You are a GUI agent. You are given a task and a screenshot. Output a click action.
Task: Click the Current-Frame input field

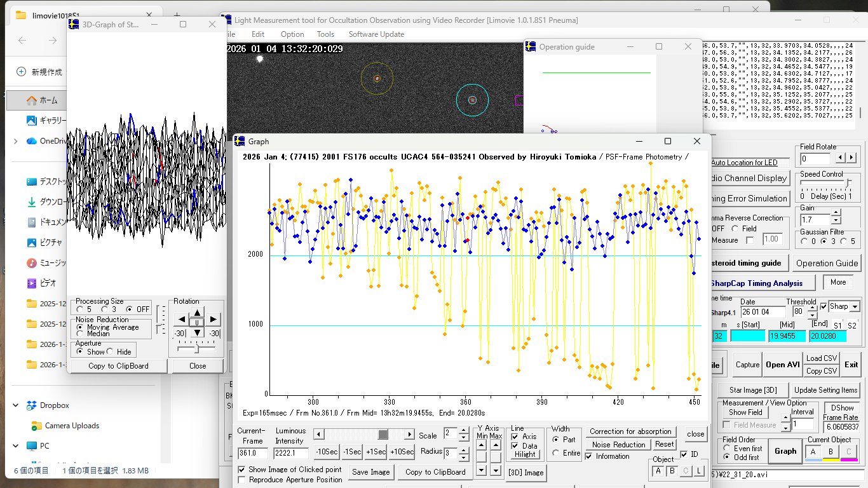pos(253,453)
